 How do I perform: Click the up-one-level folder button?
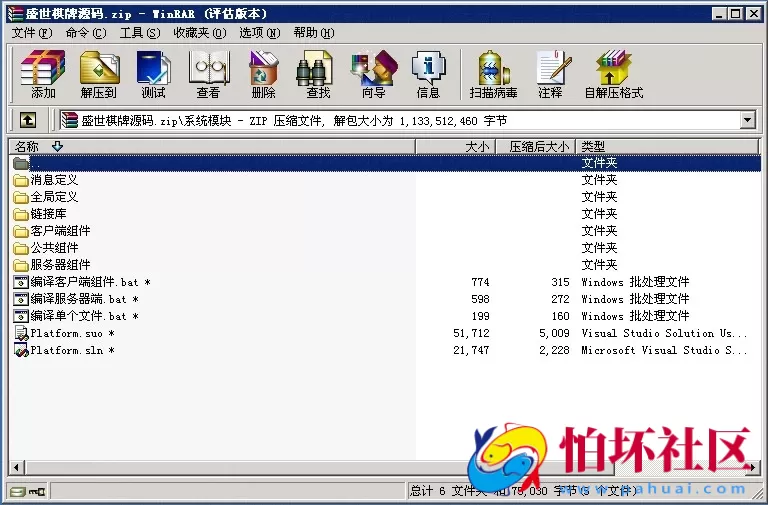[27, 120]
